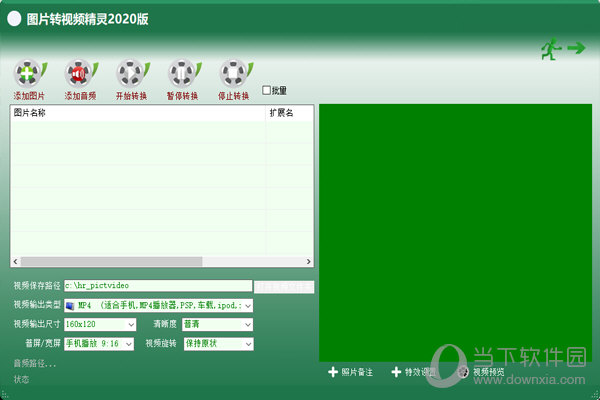Start conversion with 开始转换 icon
Viewport: 600px width, 400px height.
(132, 74)
